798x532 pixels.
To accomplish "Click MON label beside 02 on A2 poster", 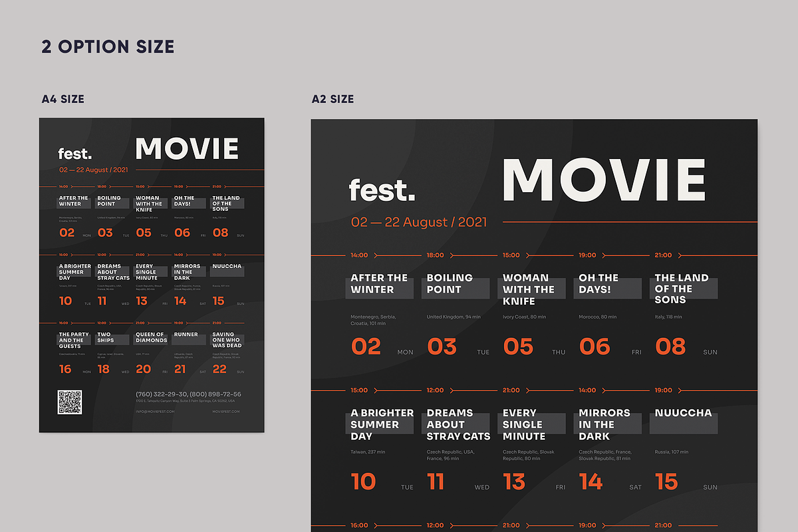I will (406, 352).
